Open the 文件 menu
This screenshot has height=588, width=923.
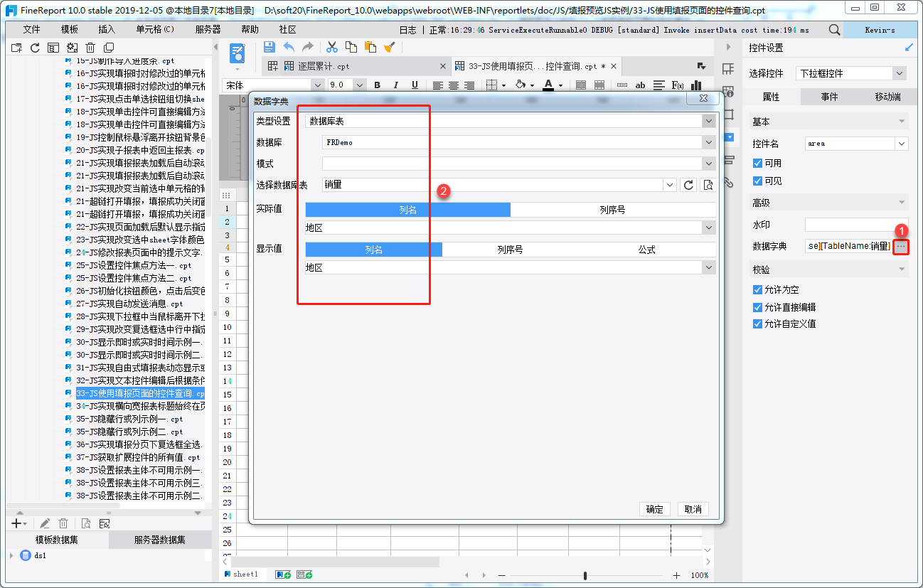coord(32,30)
